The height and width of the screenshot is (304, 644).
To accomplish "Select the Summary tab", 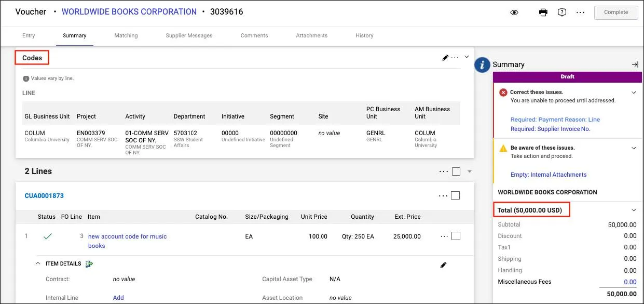I will 75,35.
